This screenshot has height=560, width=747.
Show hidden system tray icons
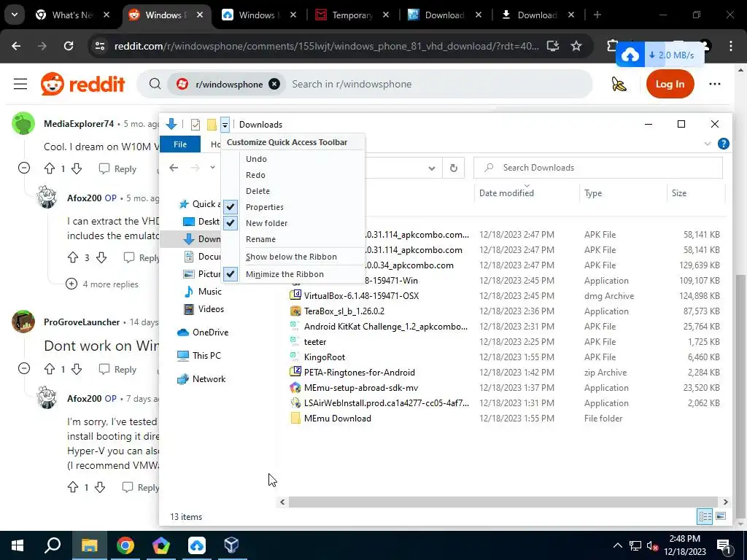[x=617, y=545]
